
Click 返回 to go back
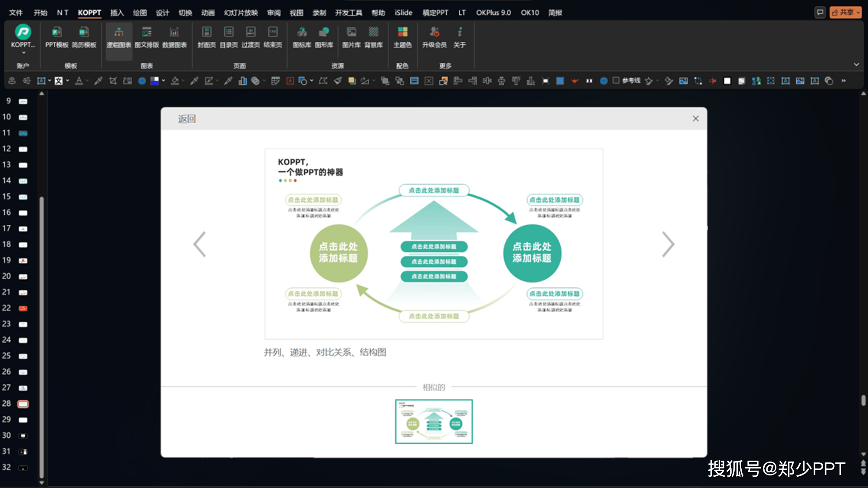(187, 119)
